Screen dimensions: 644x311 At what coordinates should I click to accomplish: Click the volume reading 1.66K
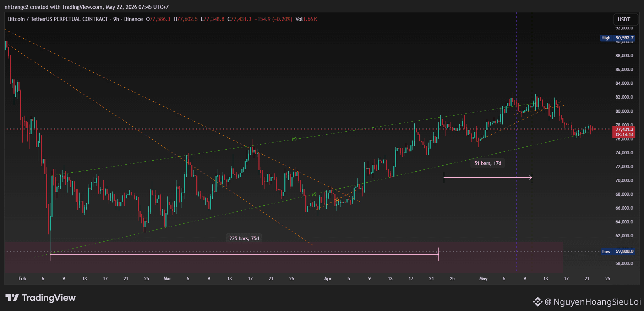pos(310,19)
